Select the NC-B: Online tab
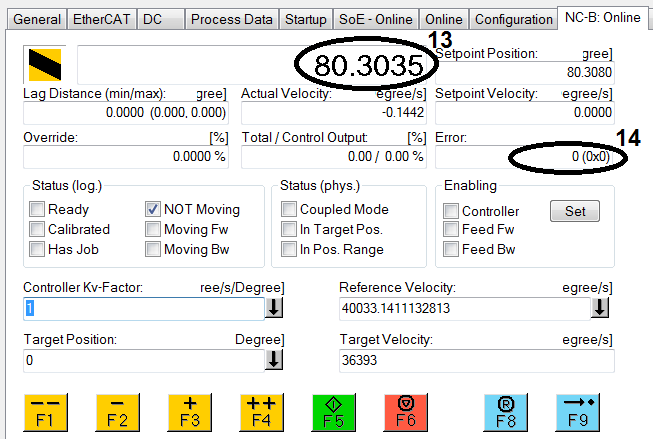This screenshot has width=653, height=439. click(603, 17)
